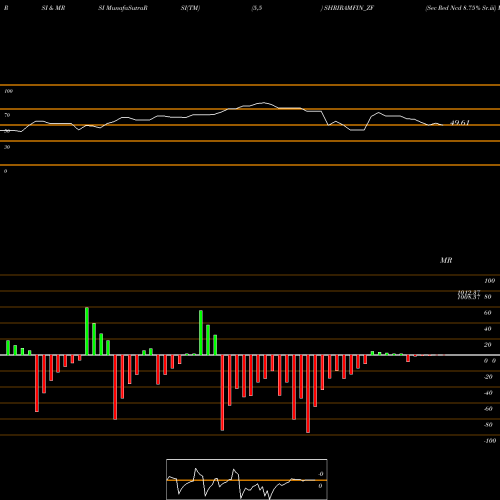This screenshot has width=500, height=500.
Task: Select the 'SI(TM)' header label
Action: pos(190,8)
